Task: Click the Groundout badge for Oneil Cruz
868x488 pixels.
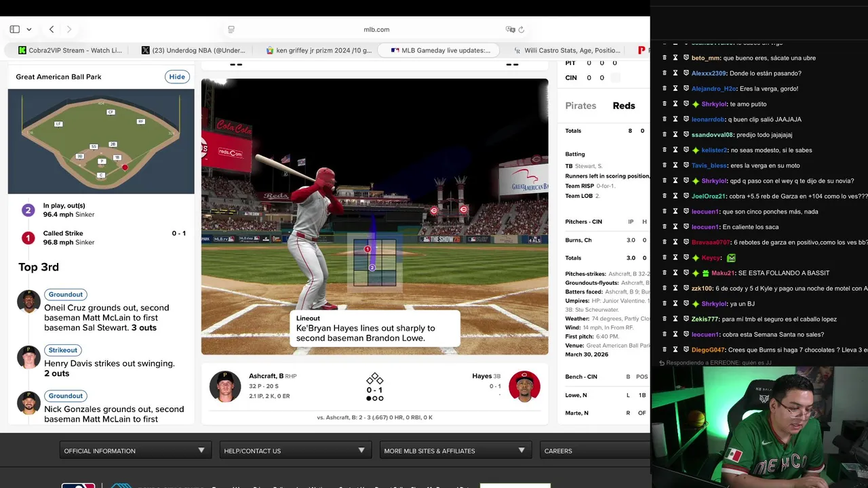Action: (x=65, y=294)
